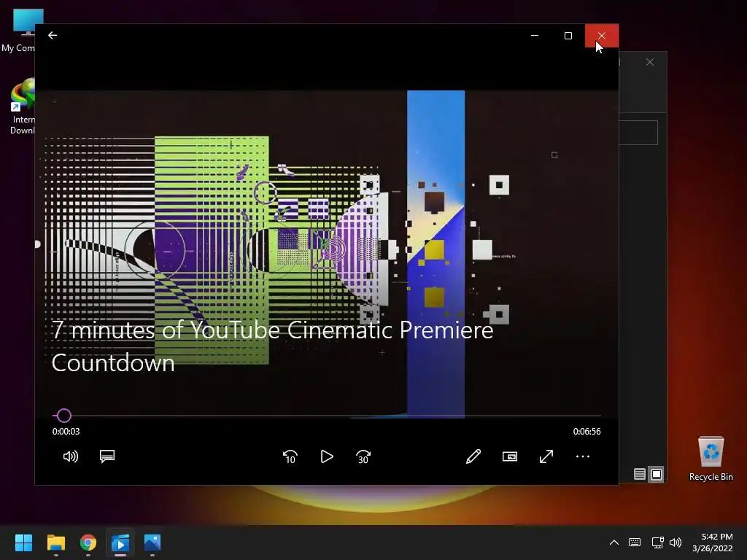Click the seek bar playhead circle
Screen dimensions: 747x560
(64, 416)
